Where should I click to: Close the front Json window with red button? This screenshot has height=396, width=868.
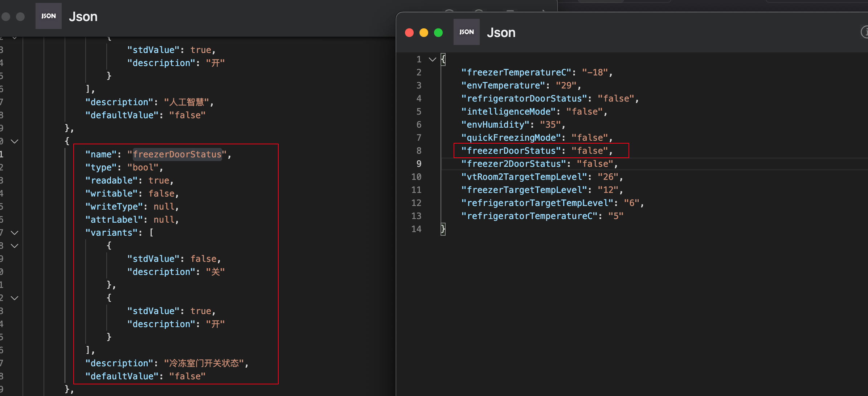pyautogui.click(x=409, y=33)
